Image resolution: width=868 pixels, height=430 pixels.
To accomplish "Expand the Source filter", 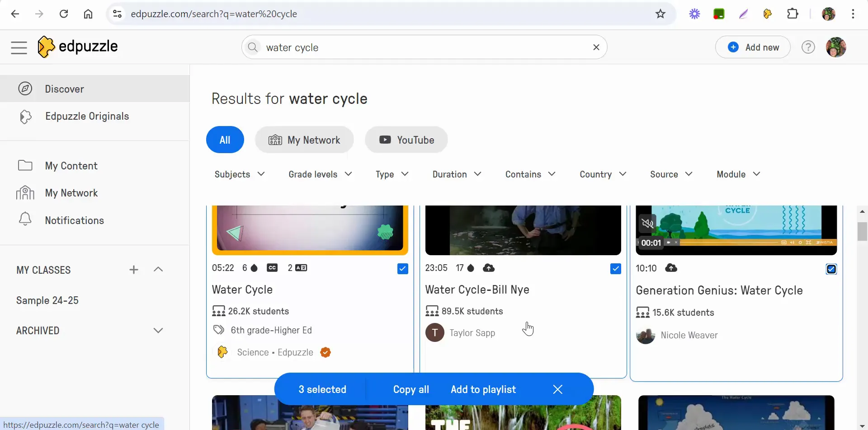I will [x=671, y=174].
